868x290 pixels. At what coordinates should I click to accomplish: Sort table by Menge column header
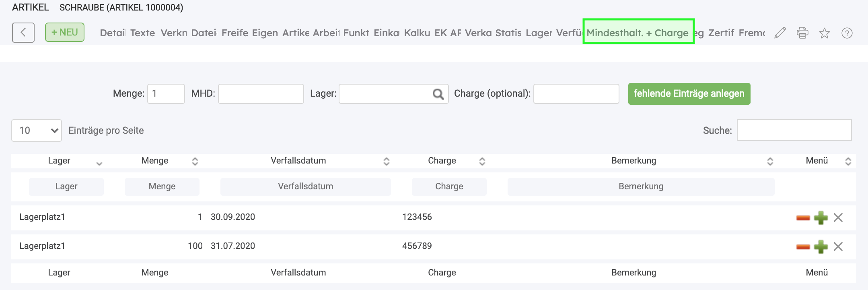[x=155, y=161]
